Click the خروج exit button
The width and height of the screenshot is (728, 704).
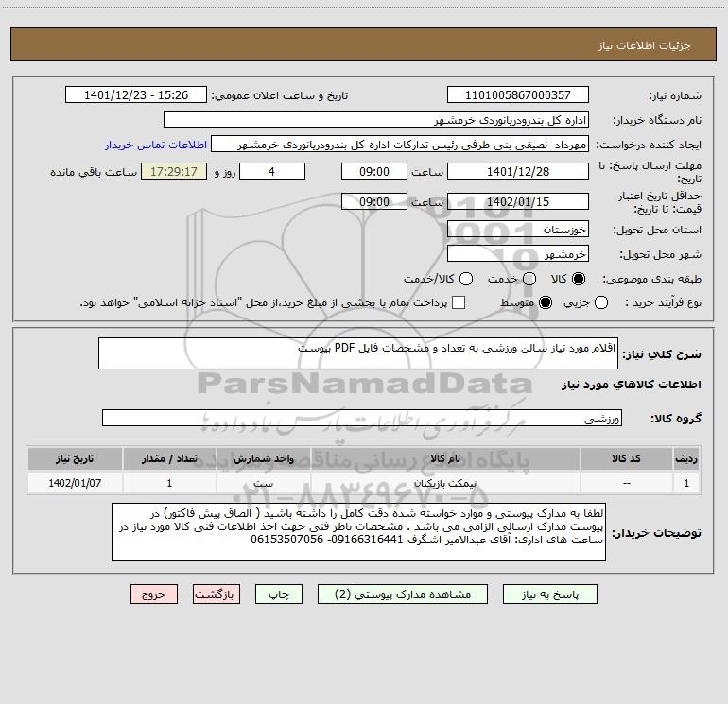click(x=154, y=594)
